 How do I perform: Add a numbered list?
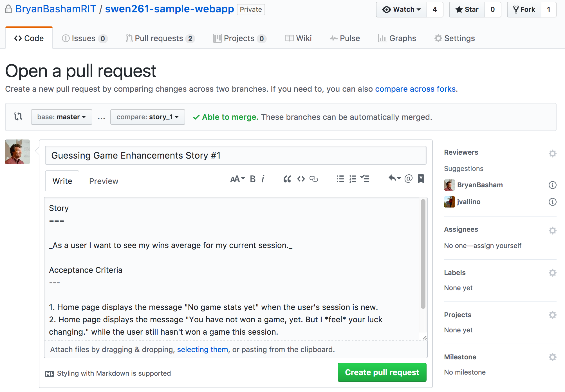coord(353,179)
